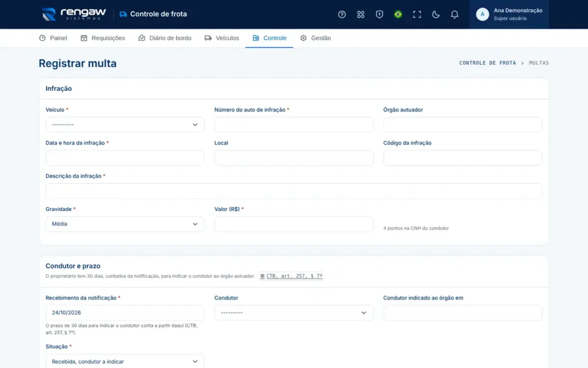Toggle dark mode moon icon

[435, 14]
